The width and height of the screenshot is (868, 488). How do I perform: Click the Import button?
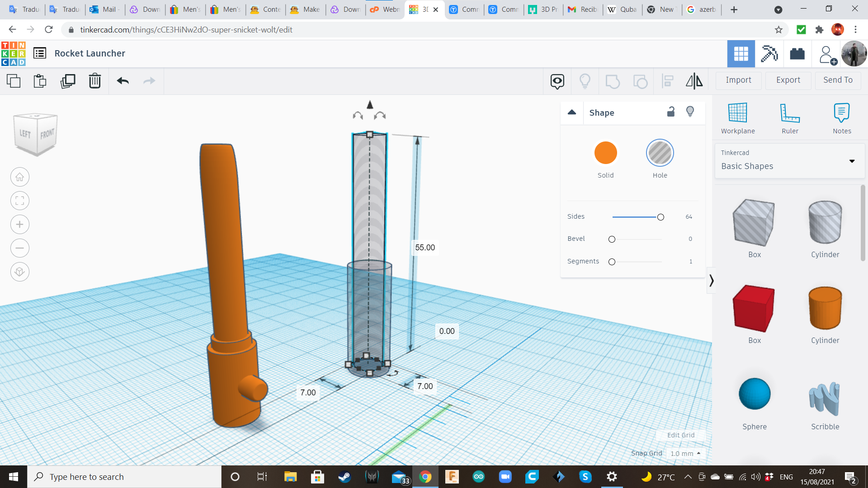pos(738,80)
